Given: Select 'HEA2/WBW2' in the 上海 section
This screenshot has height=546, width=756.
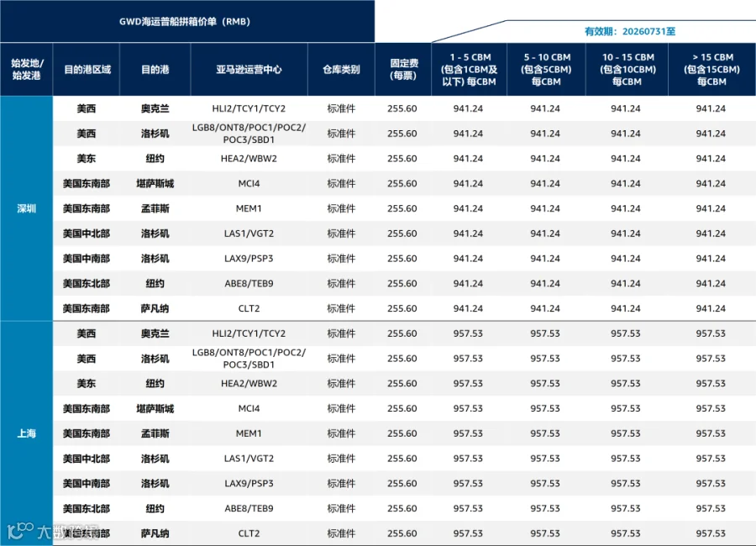Looking at the screenshot, I should click(x=249, y=383).
